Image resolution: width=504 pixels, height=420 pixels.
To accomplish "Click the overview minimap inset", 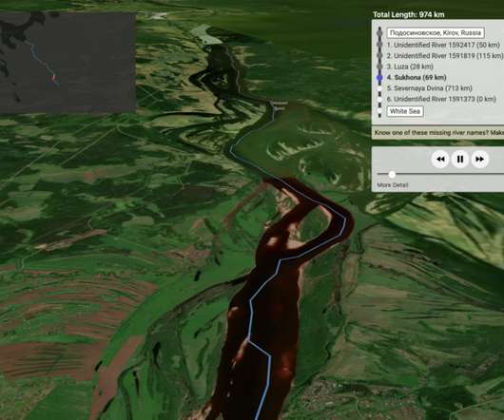I will 68,62.
